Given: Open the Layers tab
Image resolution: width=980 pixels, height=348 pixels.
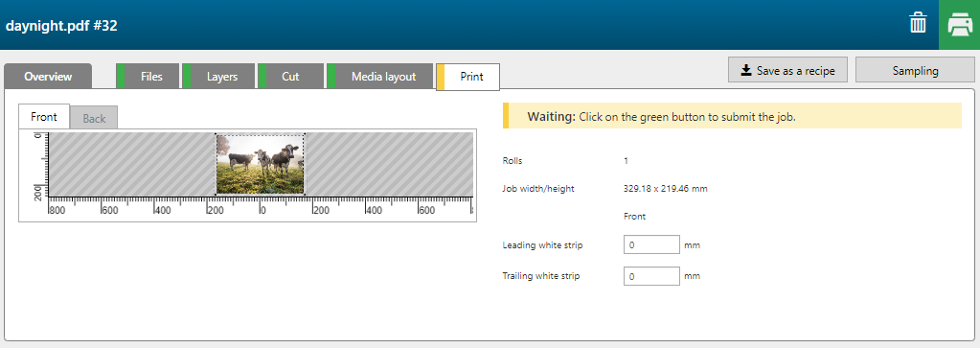Looking at the screenshot, I should point(218,77).
